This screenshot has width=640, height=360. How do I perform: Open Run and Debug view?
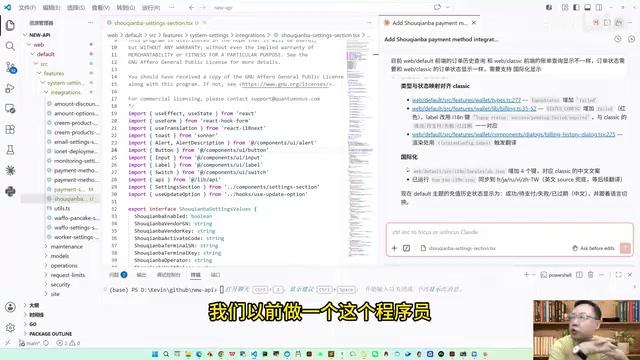point(10,88)
